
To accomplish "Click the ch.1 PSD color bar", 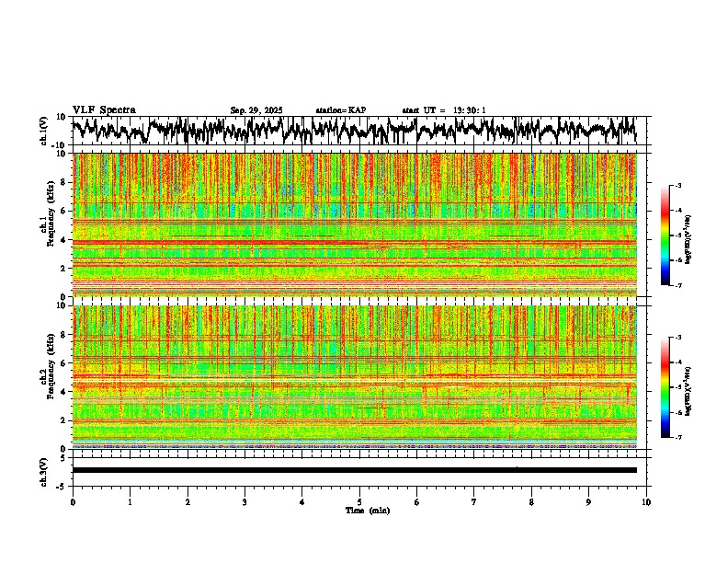I will coord(665,236).
